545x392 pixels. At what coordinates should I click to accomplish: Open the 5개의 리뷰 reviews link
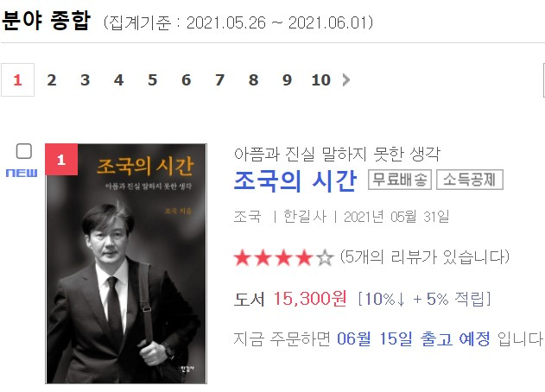tap(424, 257)
